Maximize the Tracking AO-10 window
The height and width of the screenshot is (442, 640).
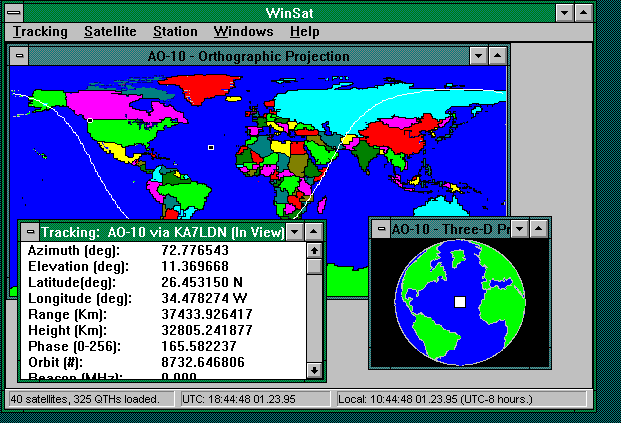point(313,232)
